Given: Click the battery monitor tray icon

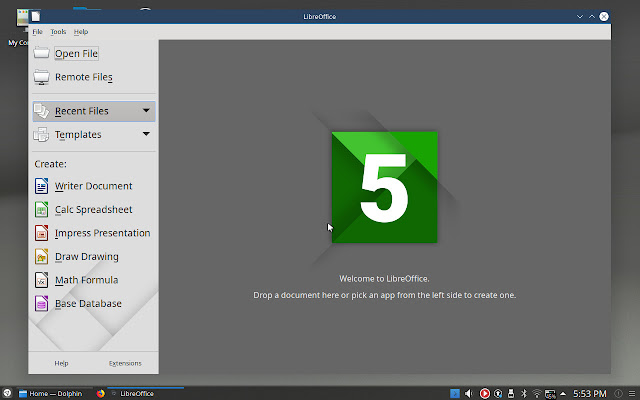Looking at the screenshot, I should (550, 393).
